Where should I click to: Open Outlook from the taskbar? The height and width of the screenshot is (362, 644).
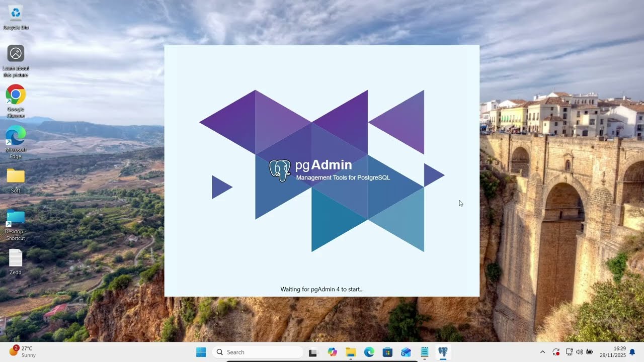406,352
